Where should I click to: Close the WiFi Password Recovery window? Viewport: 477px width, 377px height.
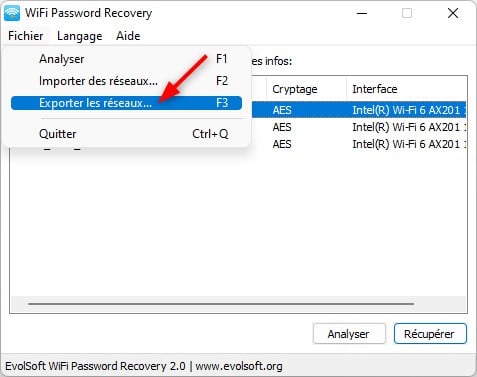tap(453, 13)
